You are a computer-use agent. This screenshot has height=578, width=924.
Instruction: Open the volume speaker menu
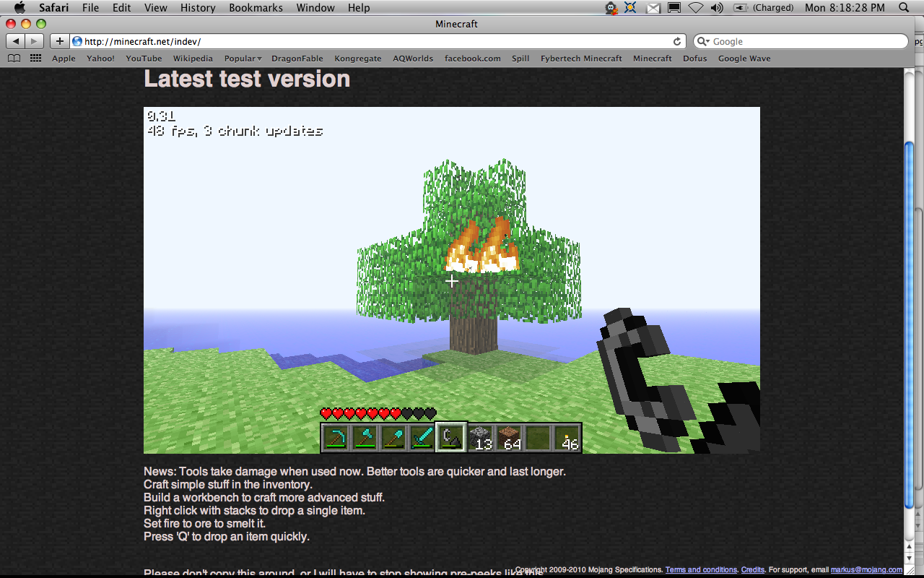(x=716, y=8)
